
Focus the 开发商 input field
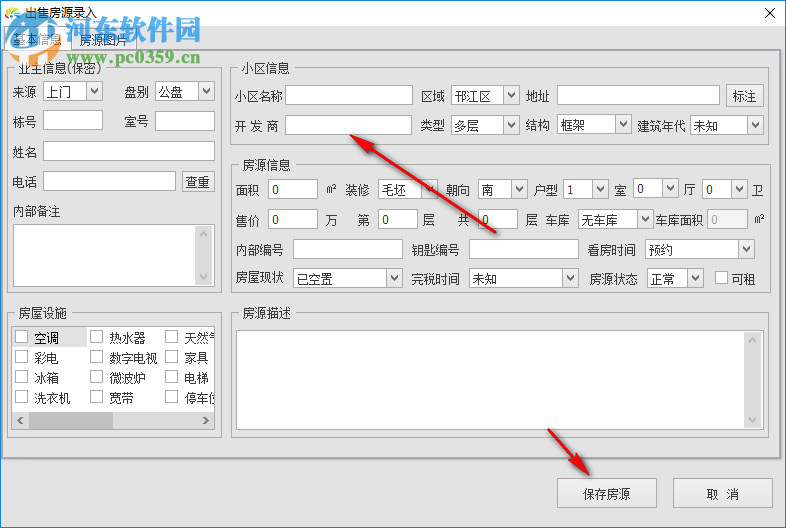point(349,125)
